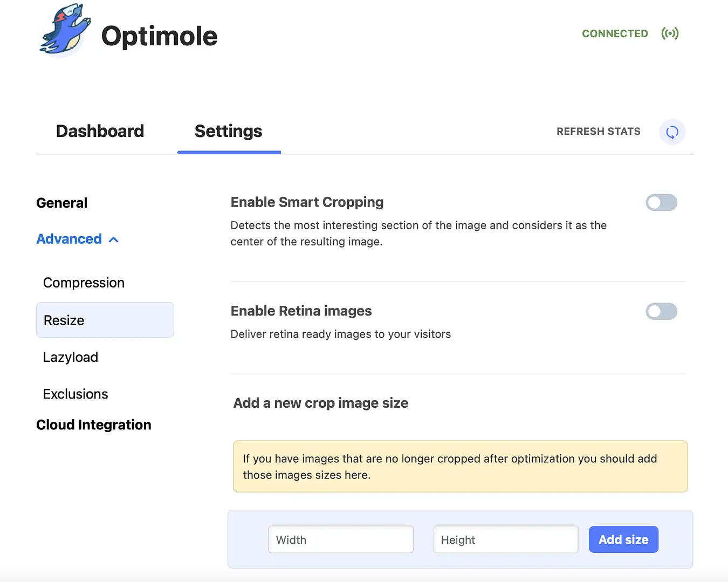This screenshot has width=728, height=582.
Task: Click the Connected signal icon
Action: 670,33
